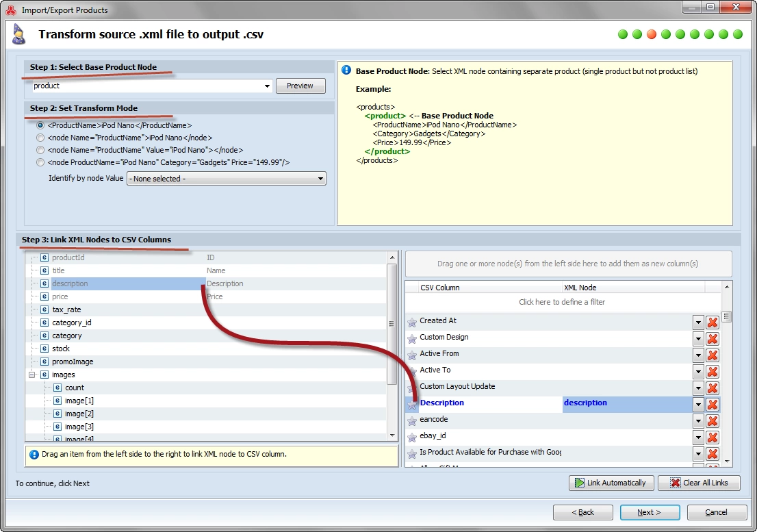Viewport: 757px width, 532px height.
Task: Select the image[1] tree node
Action: tap(79, 401)
